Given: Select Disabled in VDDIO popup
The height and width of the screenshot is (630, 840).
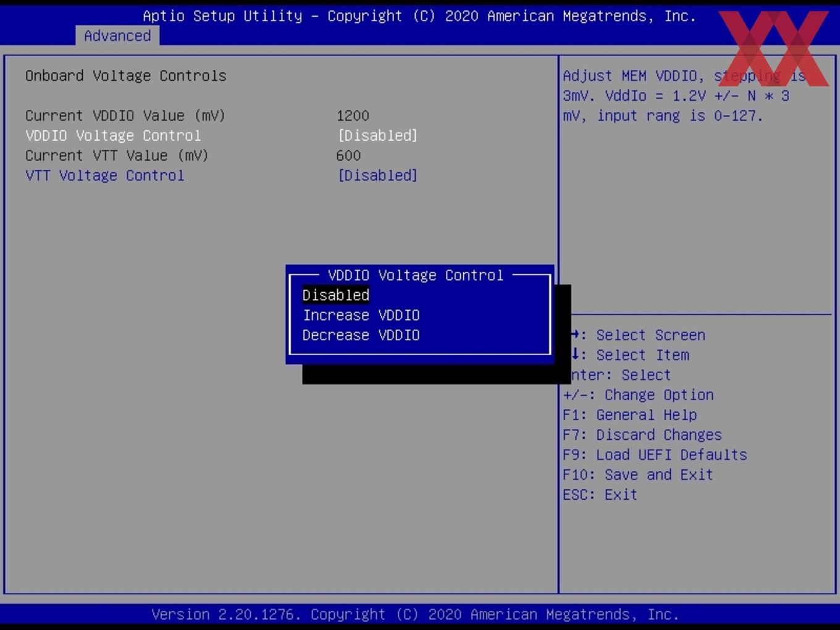Looking at the screenshot, I should click(335, 295).
